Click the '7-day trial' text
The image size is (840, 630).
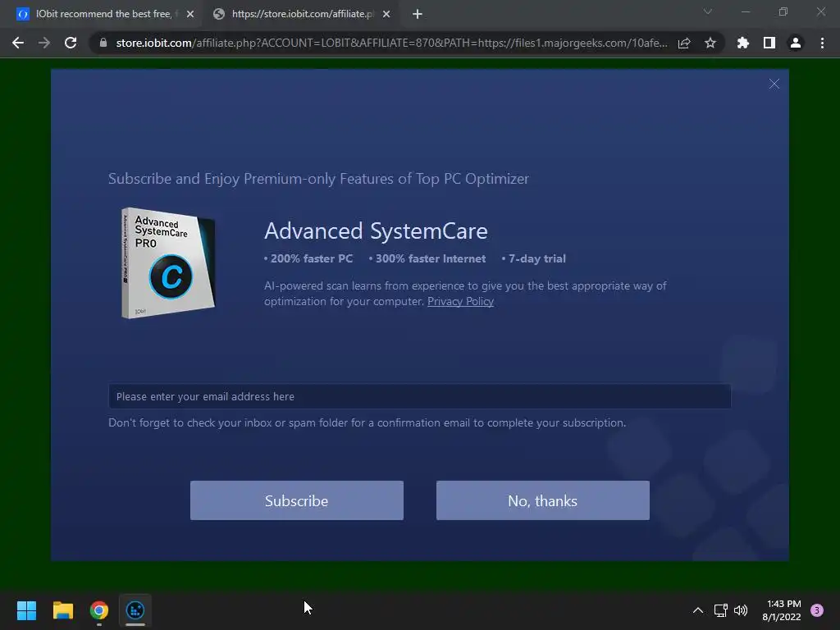point(536,258)
